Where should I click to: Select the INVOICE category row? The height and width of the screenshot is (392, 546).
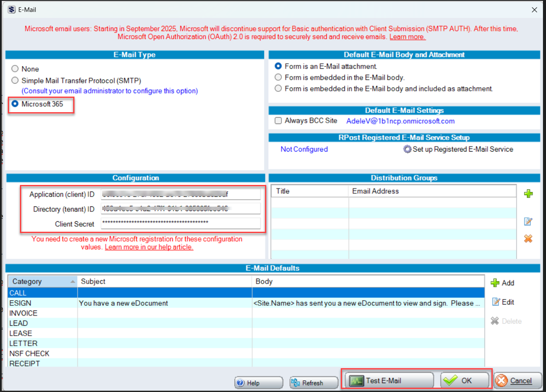pos(246,313)
